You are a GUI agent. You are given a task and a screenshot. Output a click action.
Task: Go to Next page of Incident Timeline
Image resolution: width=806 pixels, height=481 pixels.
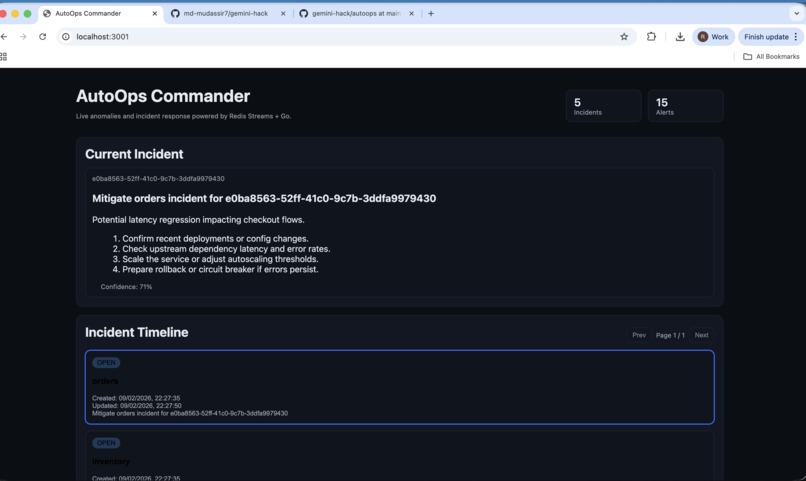pyautogui.click(x=701, y=335)
